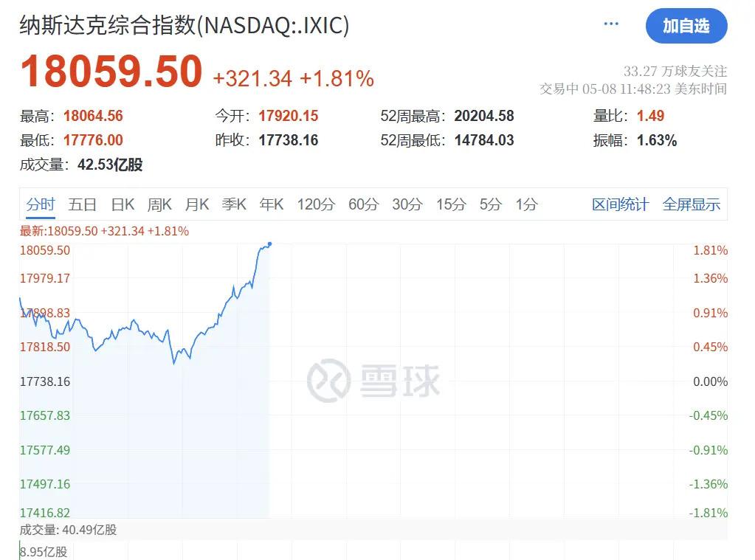
Task: Click the y-axis label 17497.16
Action: click(45, 484)
